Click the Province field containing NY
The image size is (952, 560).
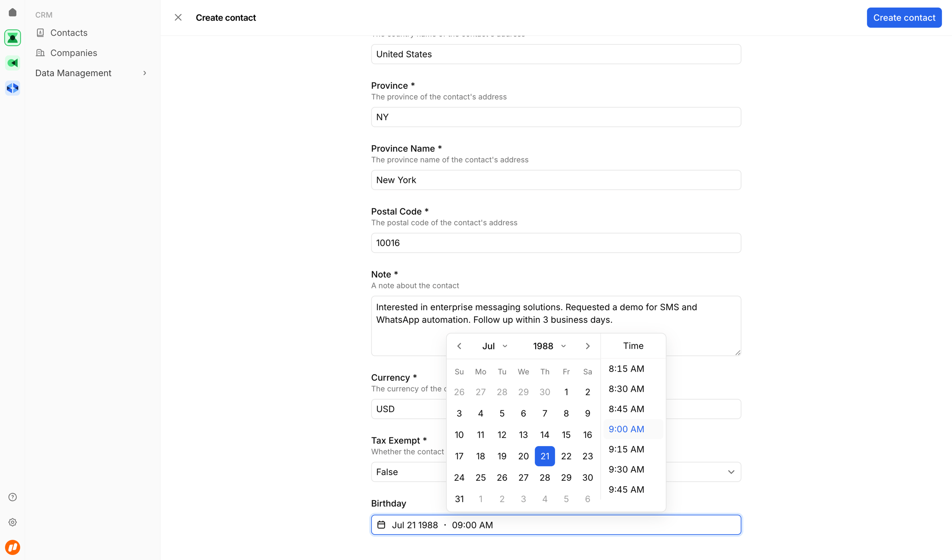556,117
